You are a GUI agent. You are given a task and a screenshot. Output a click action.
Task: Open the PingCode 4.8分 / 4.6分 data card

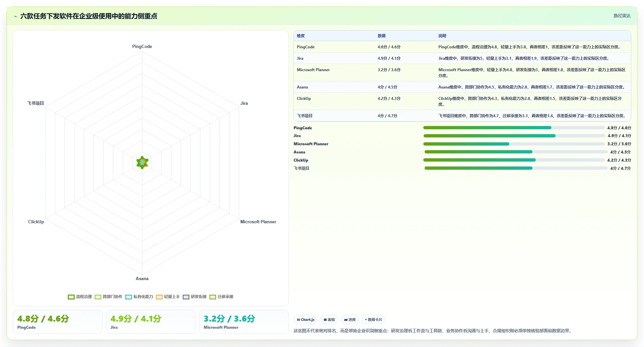58,322
